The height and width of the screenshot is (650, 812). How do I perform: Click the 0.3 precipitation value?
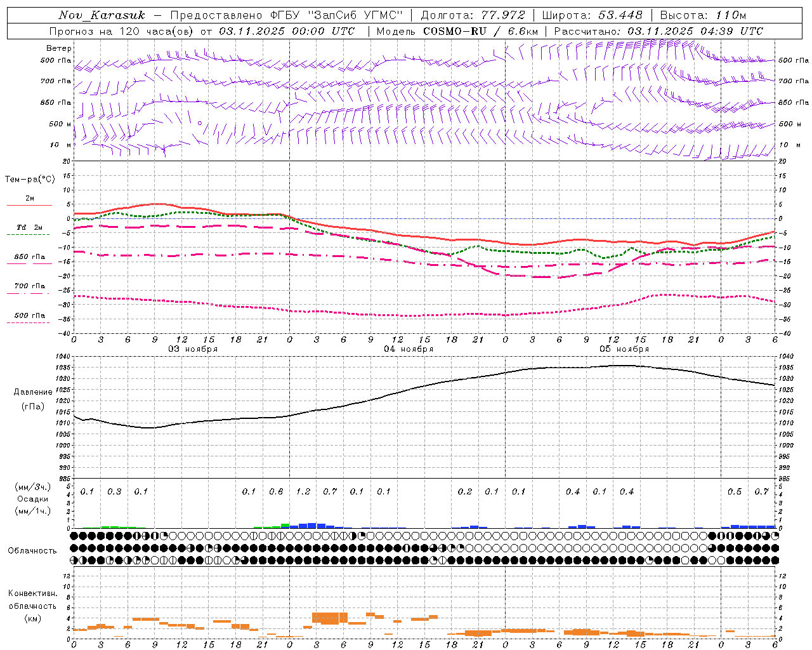click(x=114, y=492)
